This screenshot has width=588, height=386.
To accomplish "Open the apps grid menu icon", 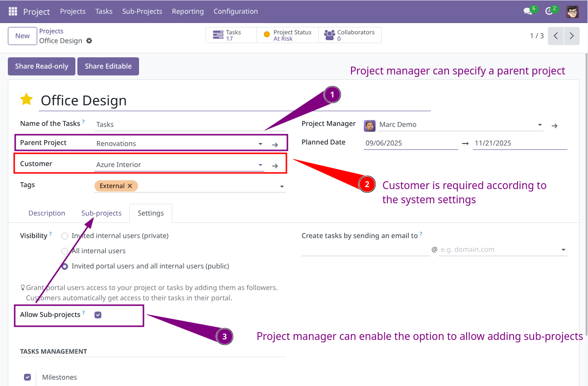I will (x=13, y=11).
